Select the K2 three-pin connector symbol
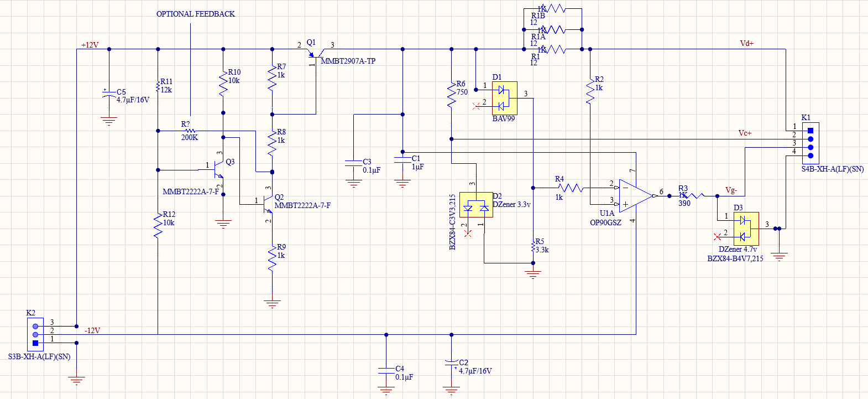 point(35,334)
